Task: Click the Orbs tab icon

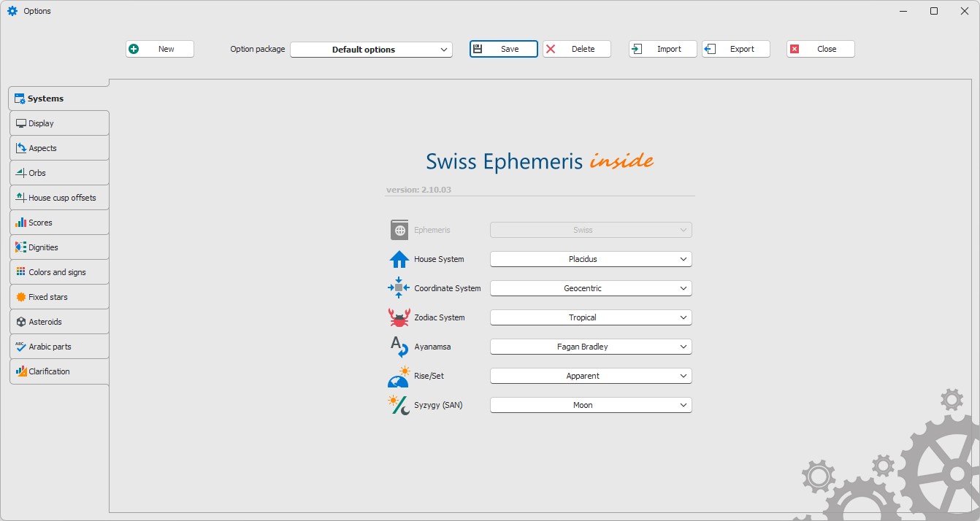Action: tap(21, 173)
